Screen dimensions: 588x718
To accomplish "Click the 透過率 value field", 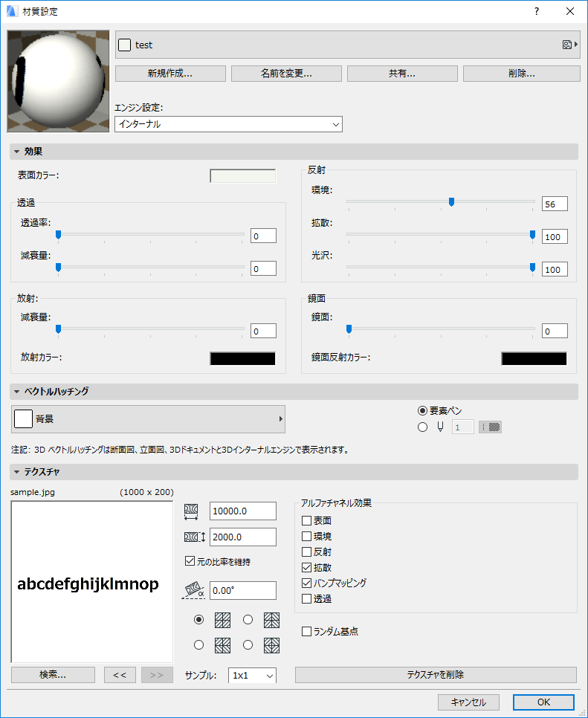I will click(263, 236).
